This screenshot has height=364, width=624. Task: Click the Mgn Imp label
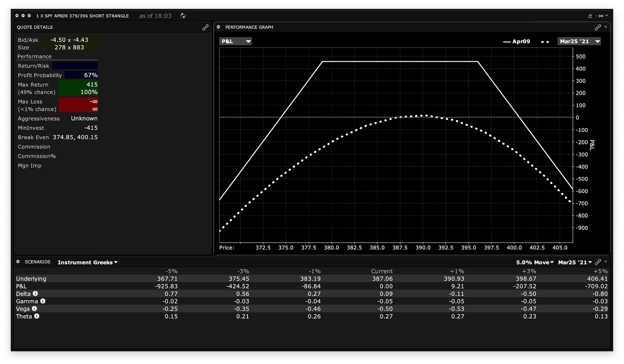click(29, 166)
